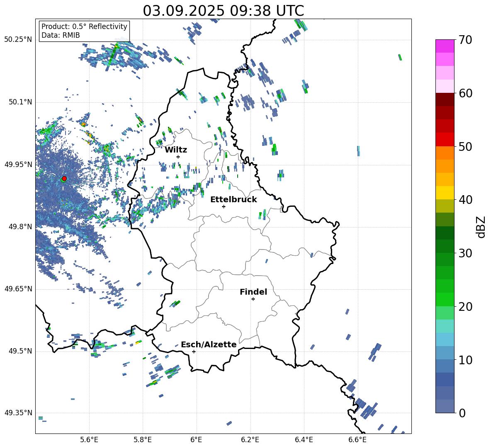Click the 49.35°N latitude tick label
The height and width of the screenshot is (448, 491).
[18, 413]
